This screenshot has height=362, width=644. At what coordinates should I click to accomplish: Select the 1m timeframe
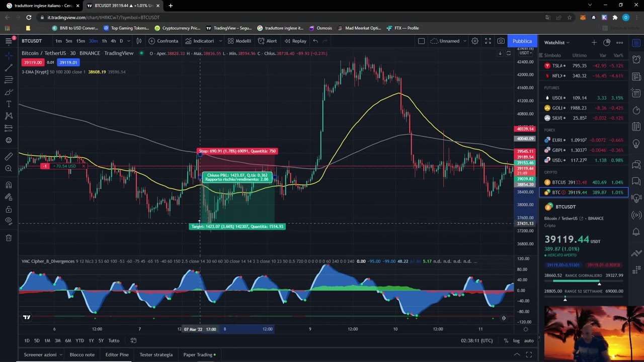tap(58, 41)
